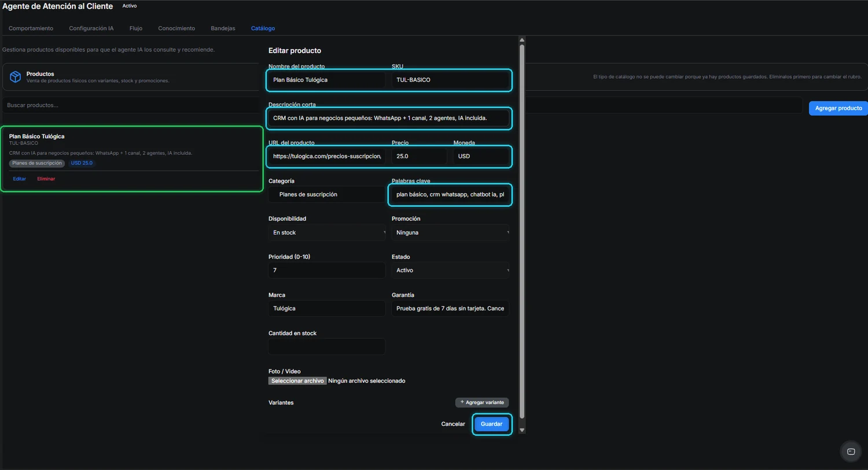The image size is (868, 470).
Task: Switch to the Comportamiento tab
Action: click(x=31, y=28)
